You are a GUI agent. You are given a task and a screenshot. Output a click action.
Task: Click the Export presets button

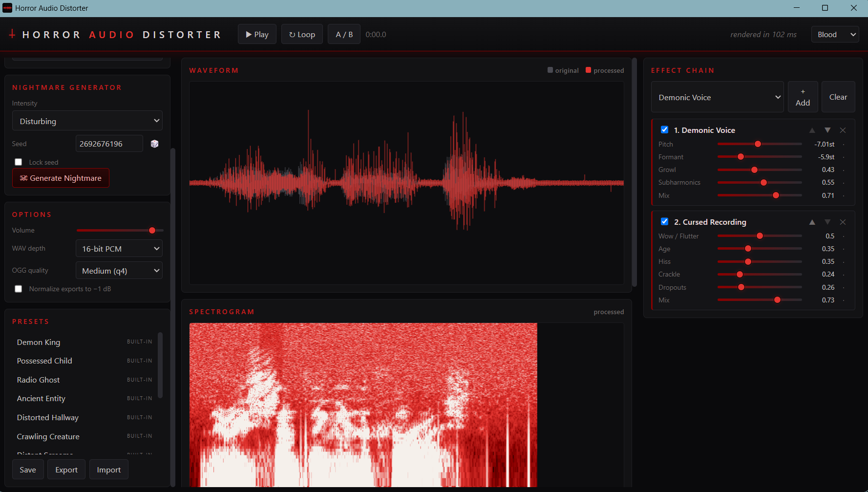[66, 470]
